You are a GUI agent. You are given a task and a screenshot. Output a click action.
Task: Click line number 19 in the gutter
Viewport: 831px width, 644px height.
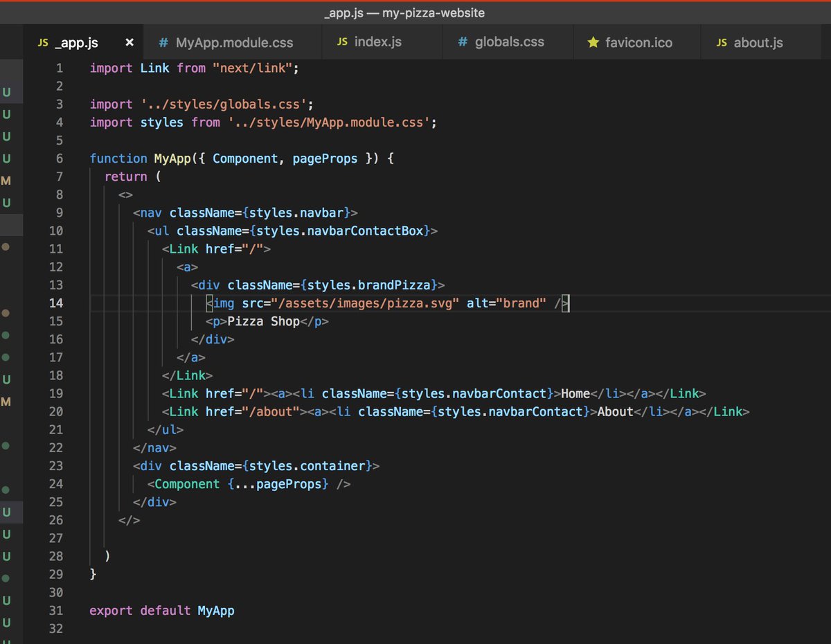coord(55,393)
